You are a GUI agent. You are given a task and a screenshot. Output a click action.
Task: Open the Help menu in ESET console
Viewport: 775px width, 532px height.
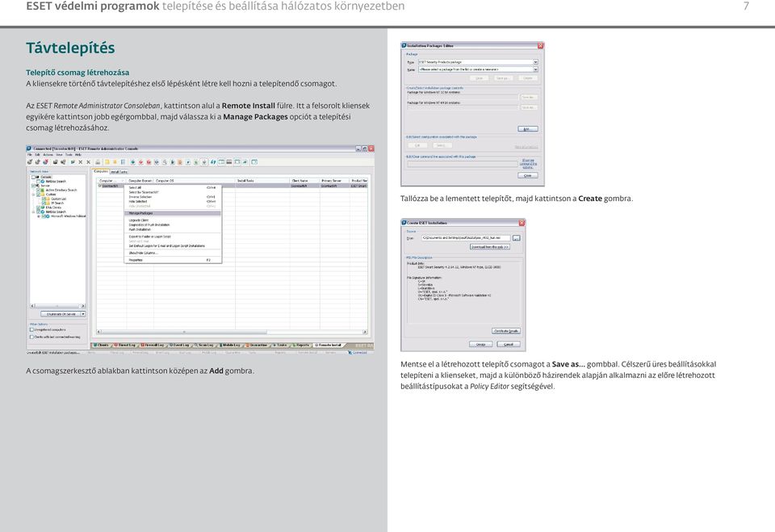click(78, 155)
